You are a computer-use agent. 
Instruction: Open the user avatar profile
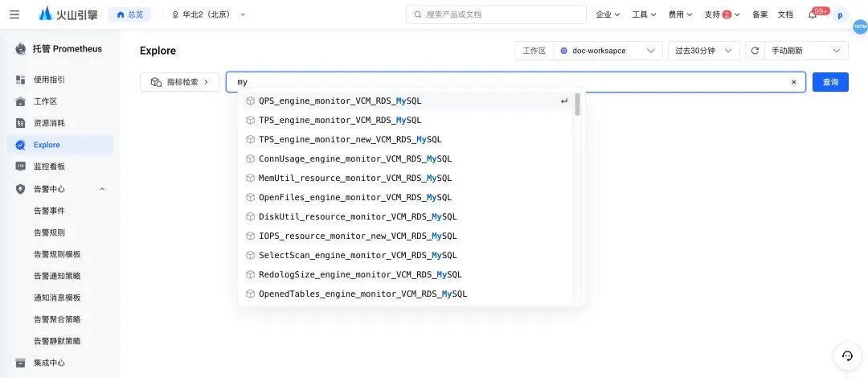click(x=840, y=15)
